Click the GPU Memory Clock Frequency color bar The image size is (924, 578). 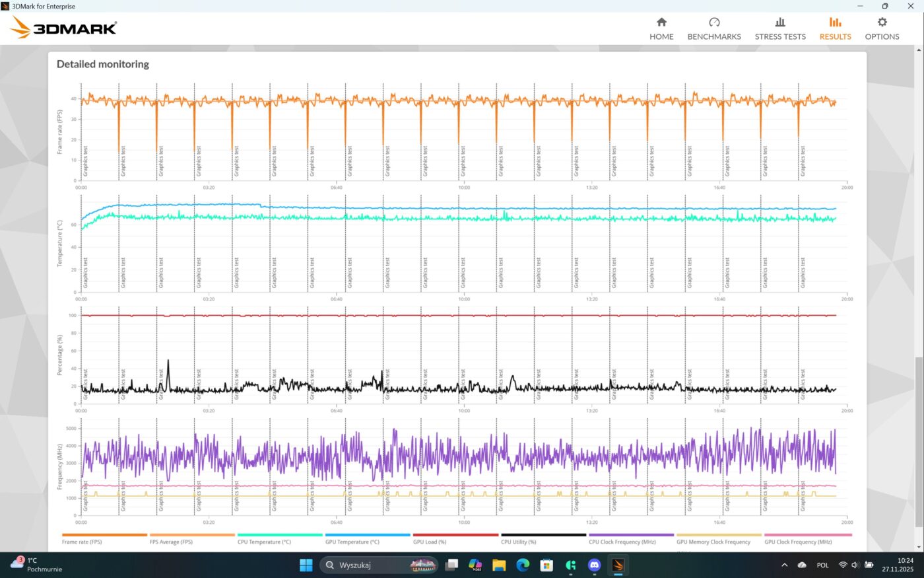[x=719, y=535]
